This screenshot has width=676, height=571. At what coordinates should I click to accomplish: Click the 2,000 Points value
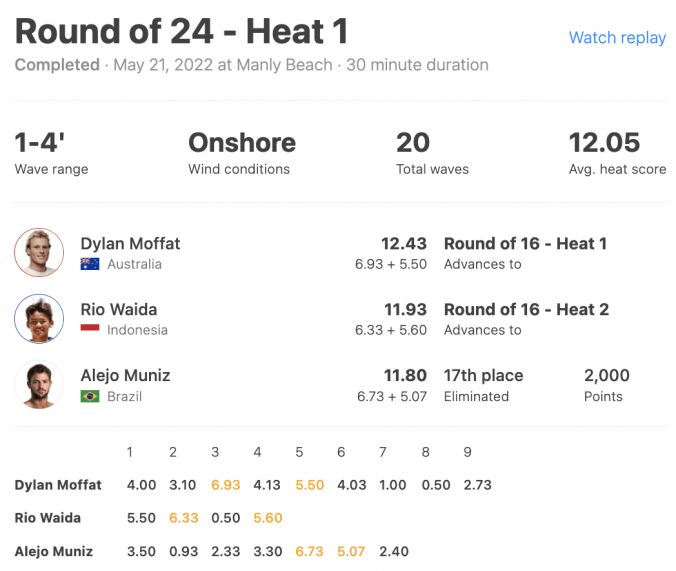pyautogui.click(x=607, y=376)
